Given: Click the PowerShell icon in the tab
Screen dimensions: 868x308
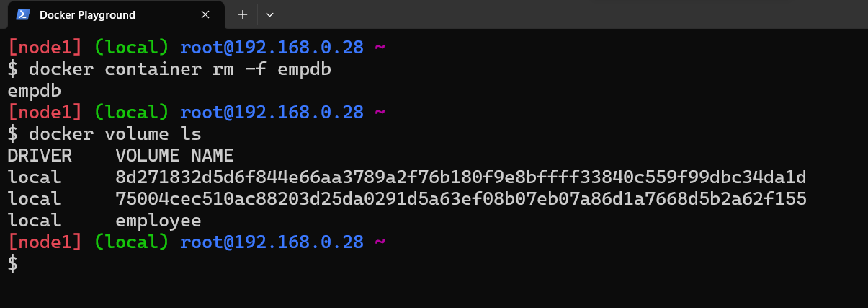Looking at the screenshot, I should pos(22,14).
